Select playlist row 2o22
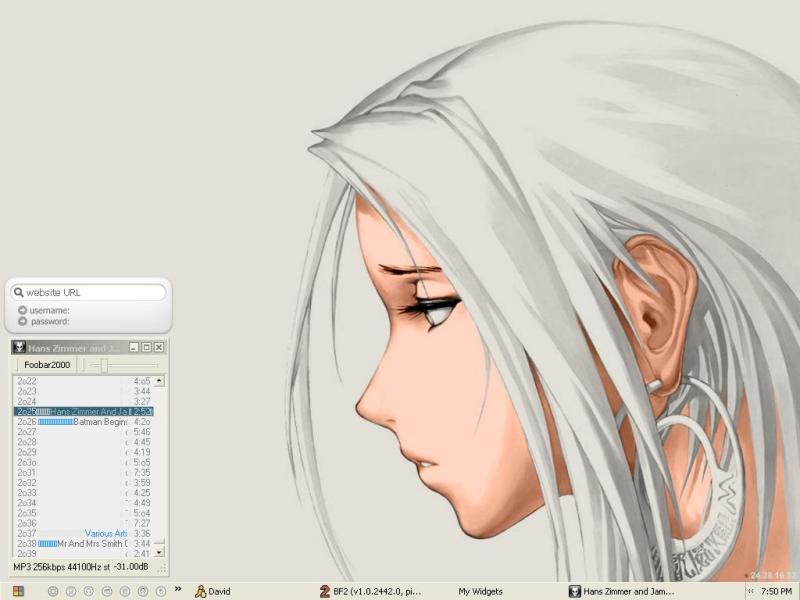Screen dimensions: 800x600 [x=84, y=381]
